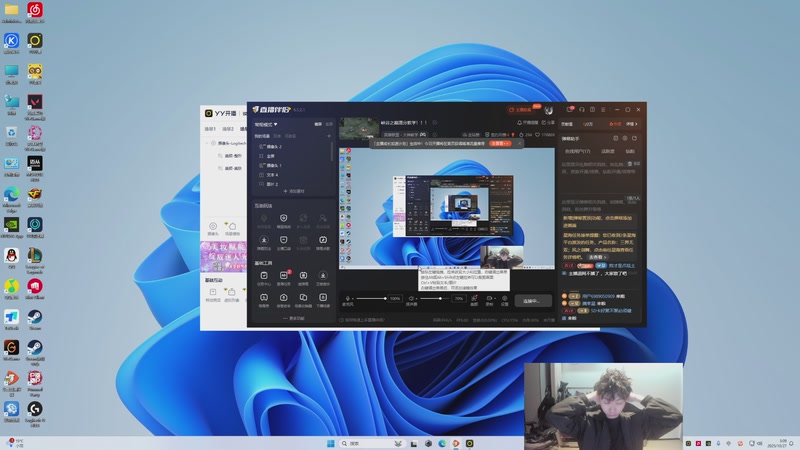This screenshot has width=800, height=450.
Task: Dismiss the notice banner with X
Action: (x=520, y=143)
